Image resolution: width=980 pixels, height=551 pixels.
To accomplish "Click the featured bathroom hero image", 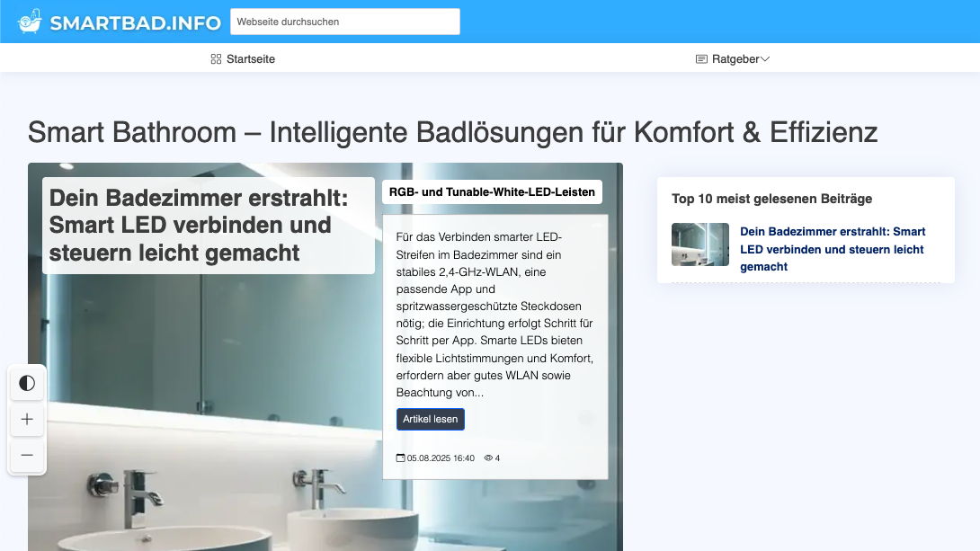I will [206, 413].
